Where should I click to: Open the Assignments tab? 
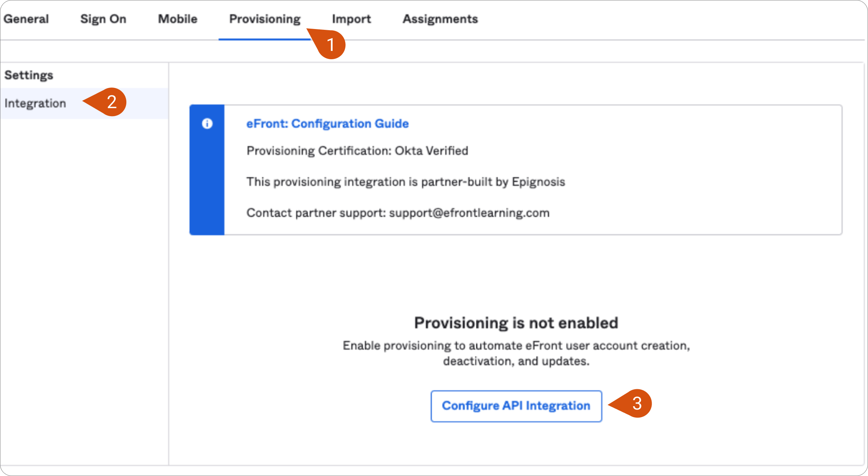tap(440, 19)
